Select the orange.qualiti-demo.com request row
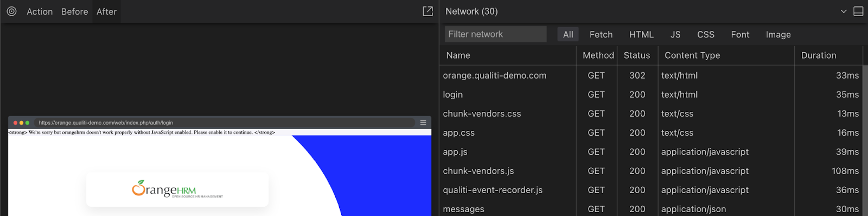Screen dimensions: 868x216 pos(651,75)
